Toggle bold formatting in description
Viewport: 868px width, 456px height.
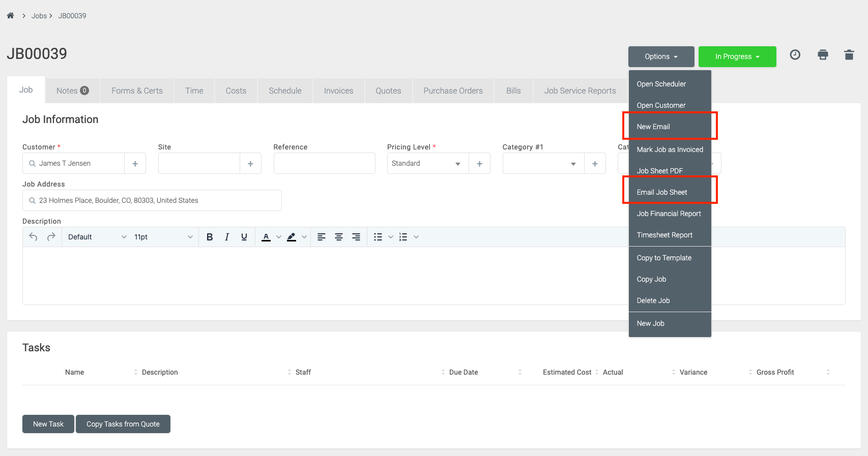click(210, 237)
